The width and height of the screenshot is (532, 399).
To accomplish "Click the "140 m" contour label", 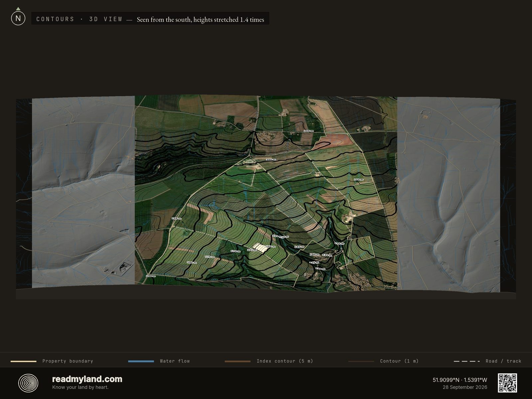I will (314, 254).
